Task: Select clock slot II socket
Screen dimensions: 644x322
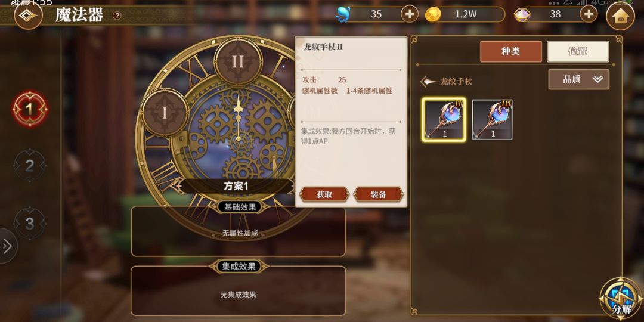Action: (x=238, y=62)
